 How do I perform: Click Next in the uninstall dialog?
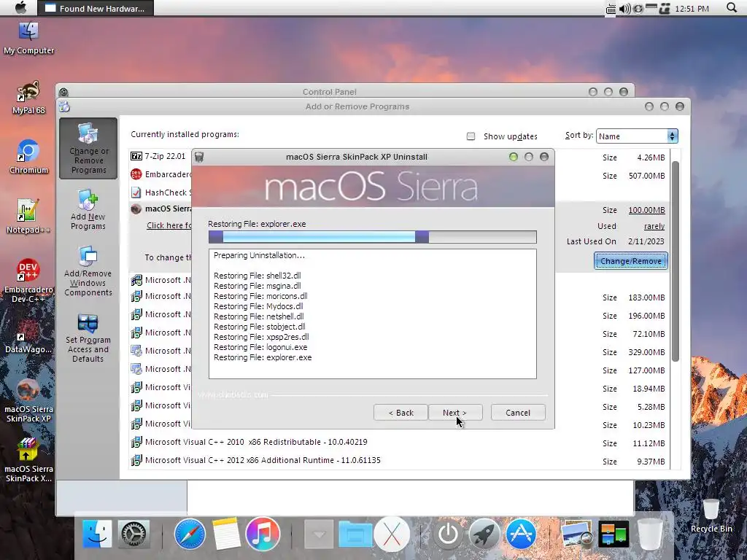coord(455,413)
